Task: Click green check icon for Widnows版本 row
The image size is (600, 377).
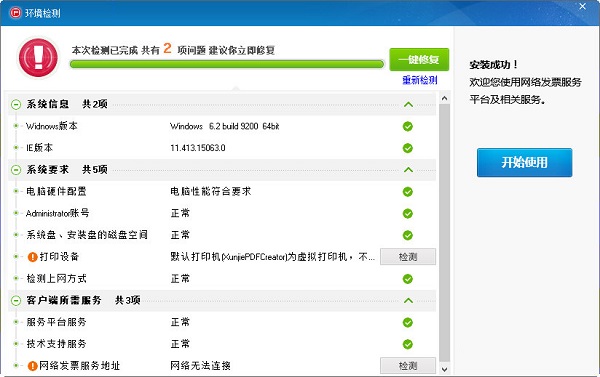Action: (408, 126)
